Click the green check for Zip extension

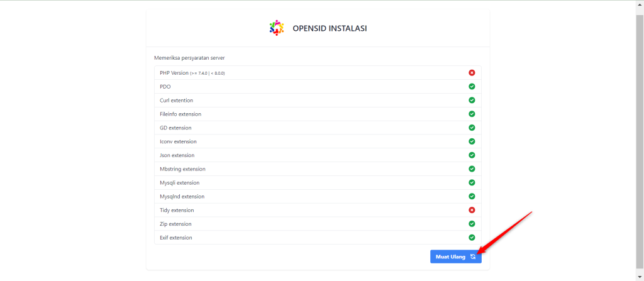click(x=472, y=224)
